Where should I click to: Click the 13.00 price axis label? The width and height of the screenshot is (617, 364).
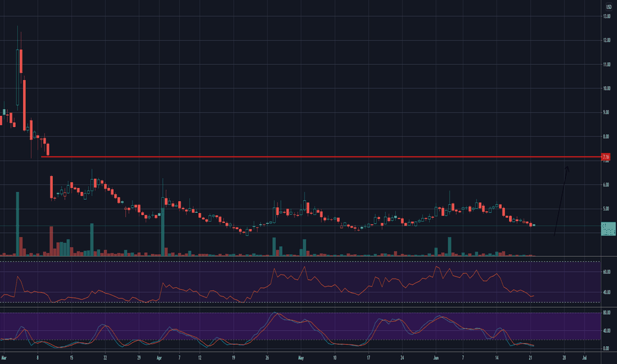(606, 16)
